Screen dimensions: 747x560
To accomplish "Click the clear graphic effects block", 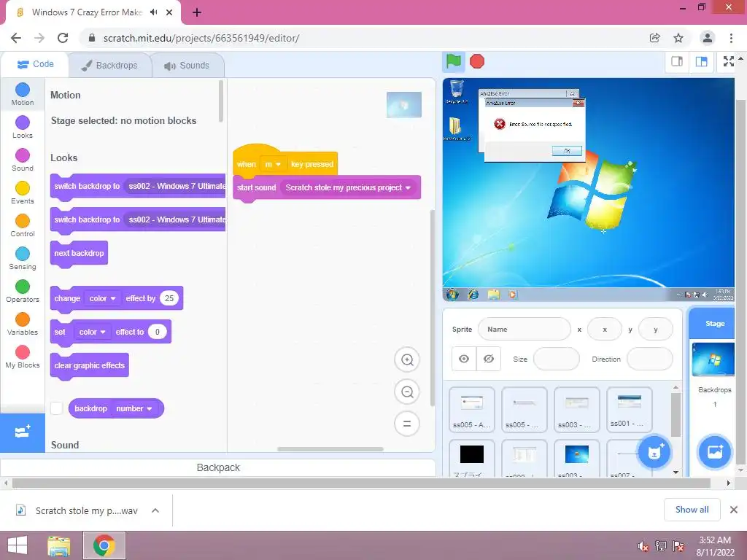I will coord(89,366).
